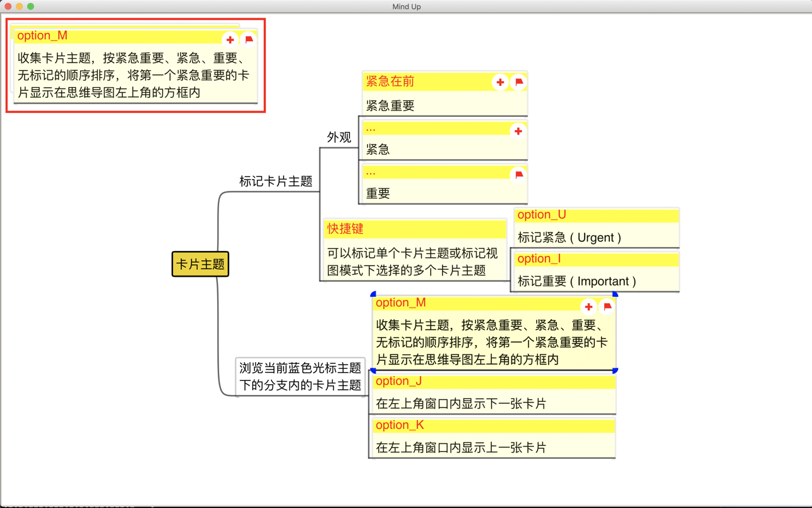Click the 快捷键 card description text
The width and height of the screenshot is (812, 508).
coord(412,262)
